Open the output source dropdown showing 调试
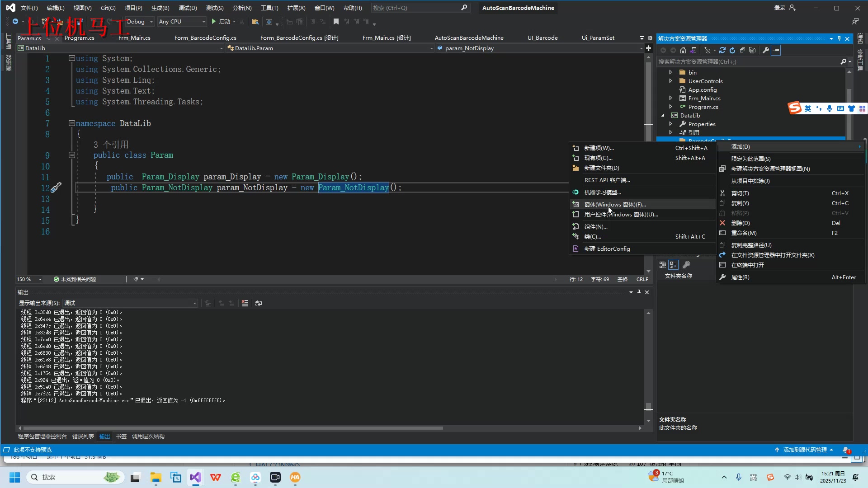 [x=130, y=303]
